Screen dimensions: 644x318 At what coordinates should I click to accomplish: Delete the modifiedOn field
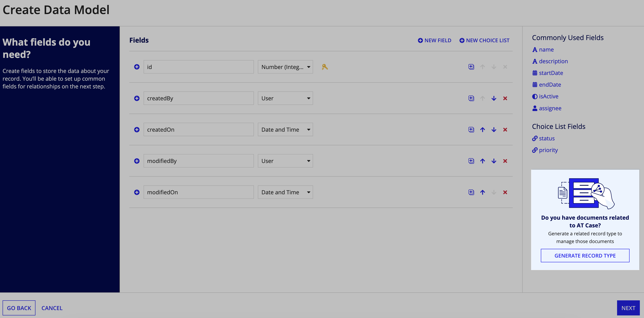505,192
